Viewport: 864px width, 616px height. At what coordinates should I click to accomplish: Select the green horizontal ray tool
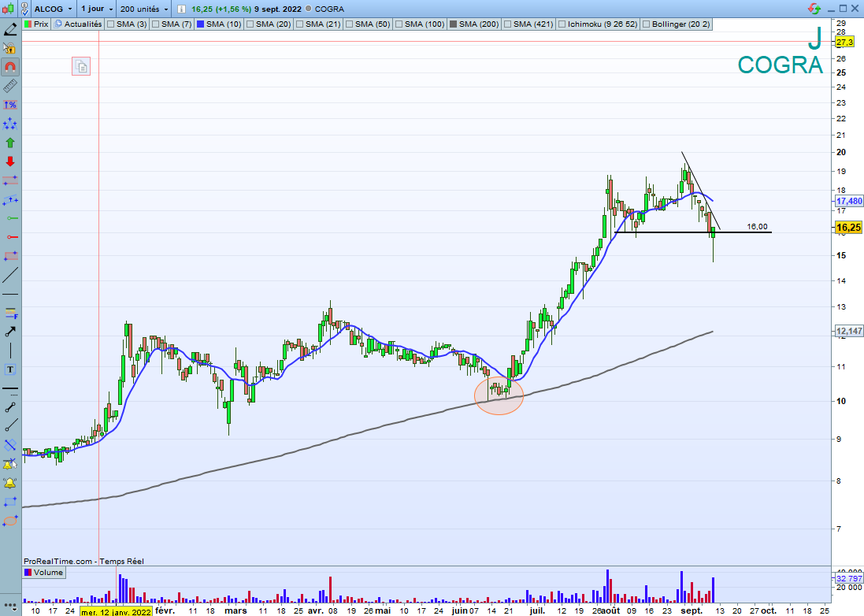[10, 218]
